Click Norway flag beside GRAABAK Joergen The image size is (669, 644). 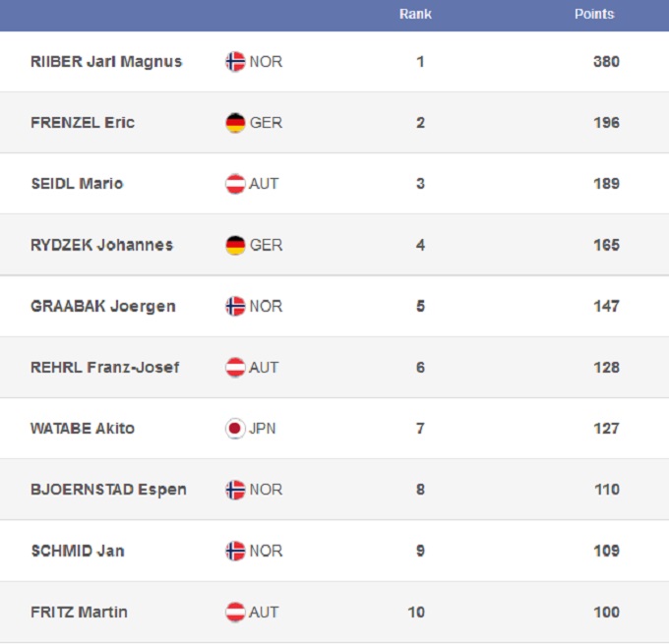point(235,306)
